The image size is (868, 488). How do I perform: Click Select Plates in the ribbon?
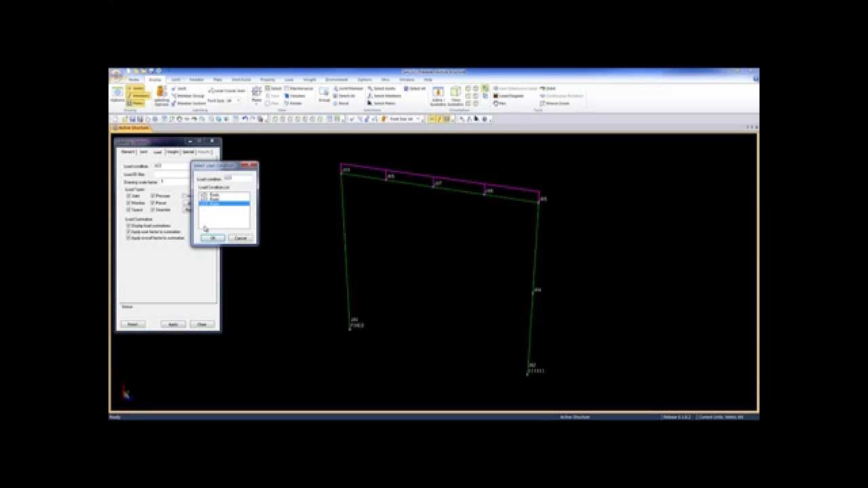pos(382,103)
